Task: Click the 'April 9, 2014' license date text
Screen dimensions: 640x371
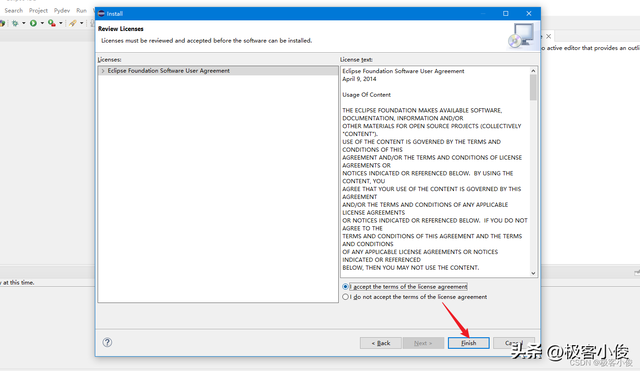Action: point(359,79)
